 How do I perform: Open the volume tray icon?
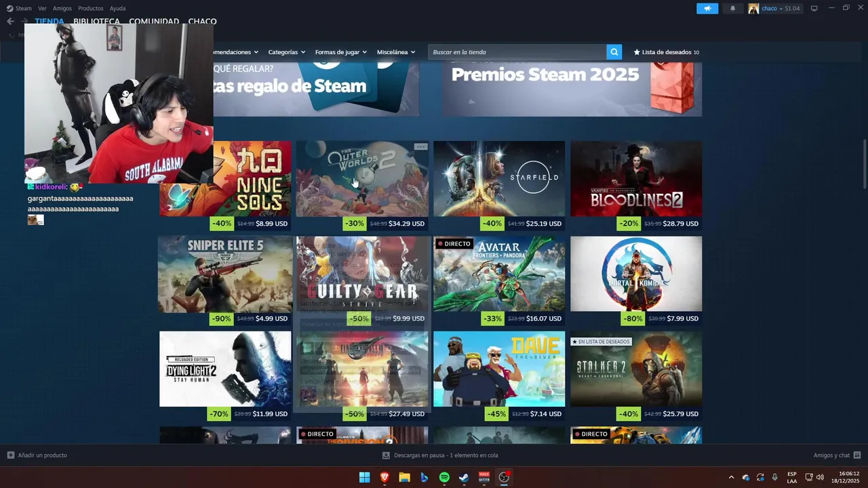[x=821, y=477]
